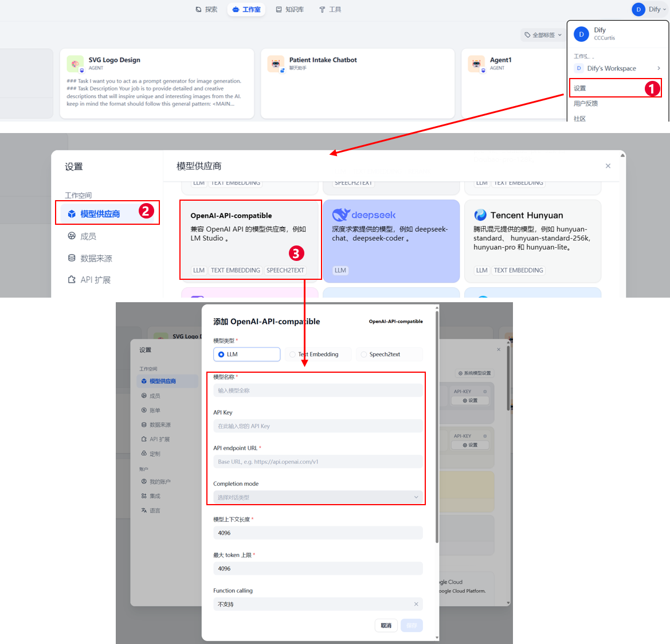
Task: Click the gear icon in 系统模型设置
Action: [460, 373]
